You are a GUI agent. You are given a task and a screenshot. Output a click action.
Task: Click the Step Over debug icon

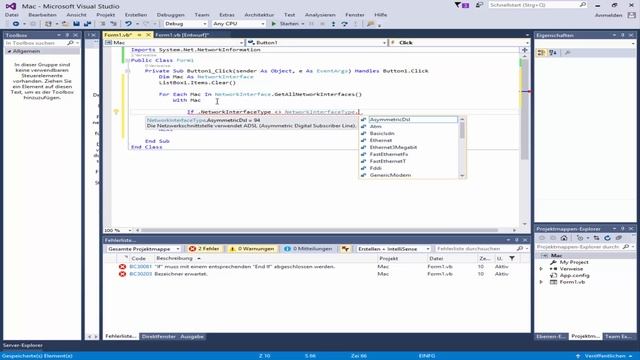pyautogui.click(x=344, y=24)
